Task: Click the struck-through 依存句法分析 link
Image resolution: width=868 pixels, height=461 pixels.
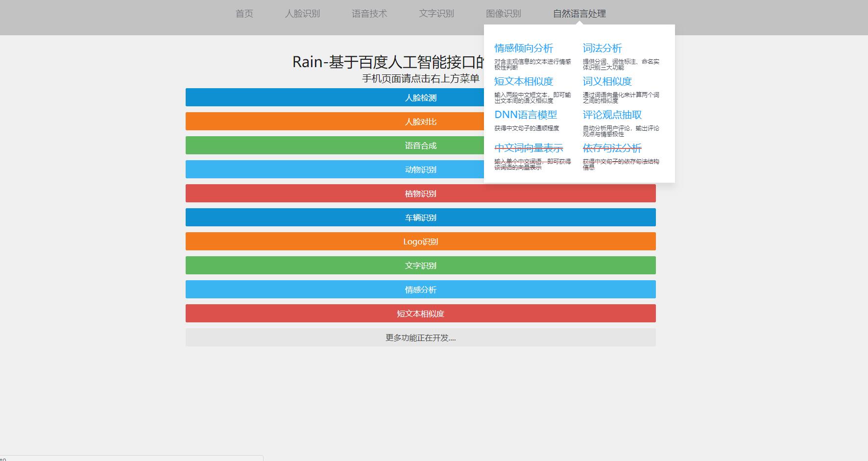Action: [612, 148]
